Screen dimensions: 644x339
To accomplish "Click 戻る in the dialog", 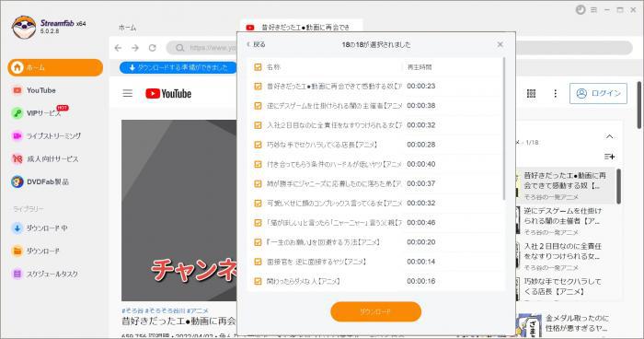I will click(257, 44).
